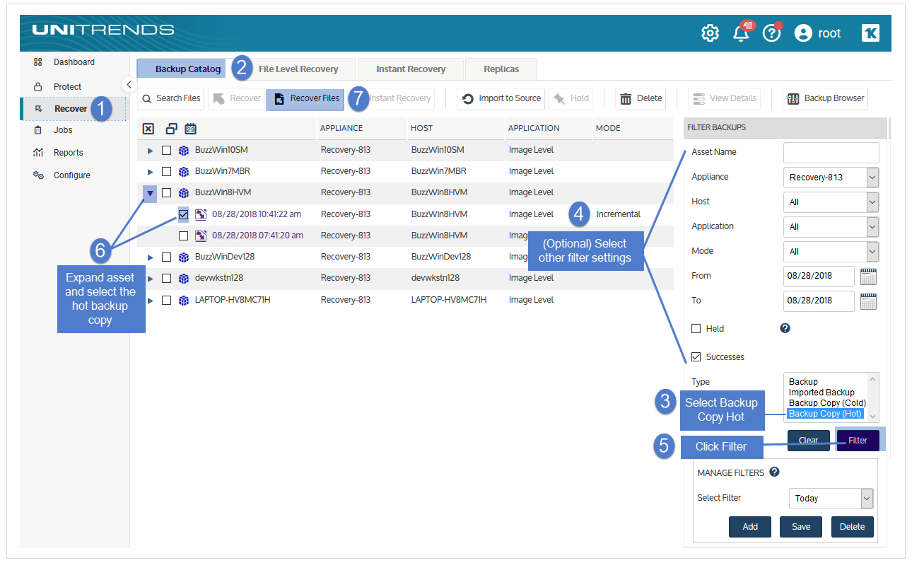Switch to the File Level Recovery tab
Image resolution: width=924 pixels, height=575 pixels.
coord(298,69)
